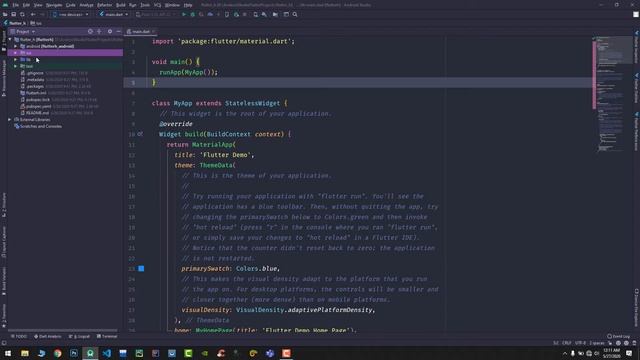The image size is (640, 360).
Task: Open Visual Studio Code from taskbar
Action: point(107,353)
